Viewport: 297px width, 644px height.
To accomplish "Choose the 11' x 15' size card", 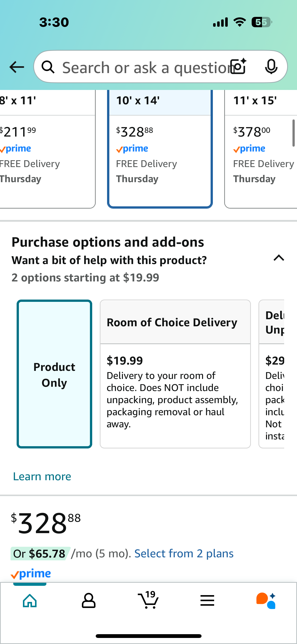I will tap(261, 149).
